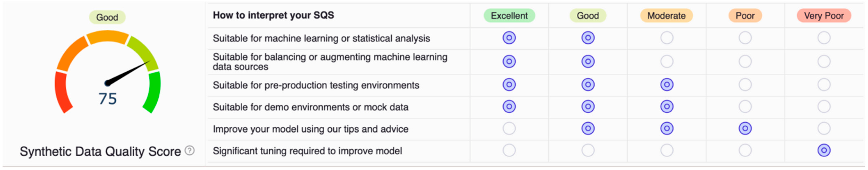Click the Excellent column header badge
The width and height of the screenshot is (868, 170).
click(x=509, y=16)
